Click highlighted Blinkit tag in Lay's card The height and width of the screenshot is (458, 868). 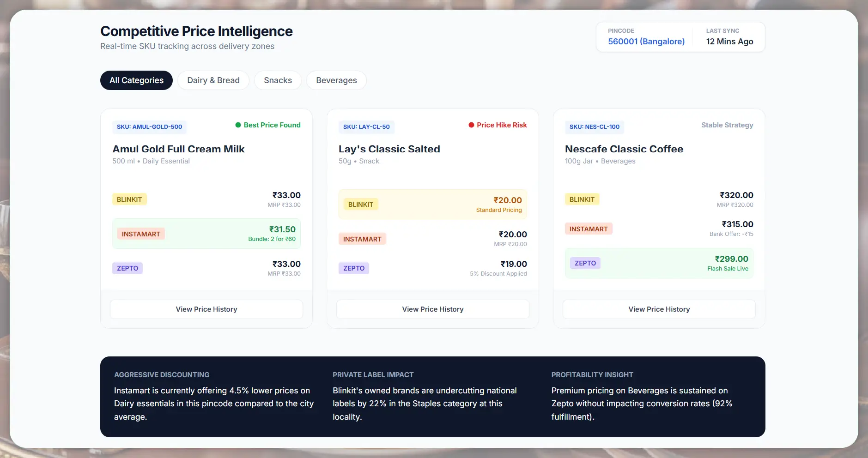tap(360, 205)
